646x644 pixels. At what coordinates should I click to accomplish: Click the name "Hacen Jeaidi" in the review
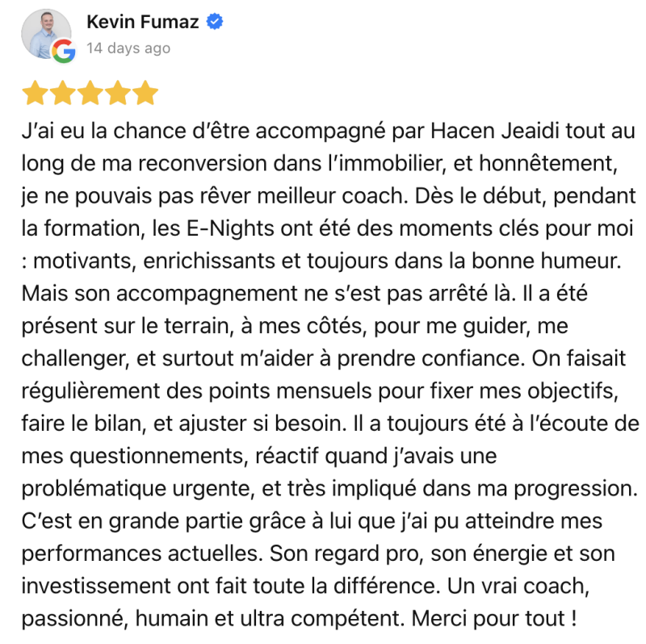pyautogui.click(x=466, y=132)
